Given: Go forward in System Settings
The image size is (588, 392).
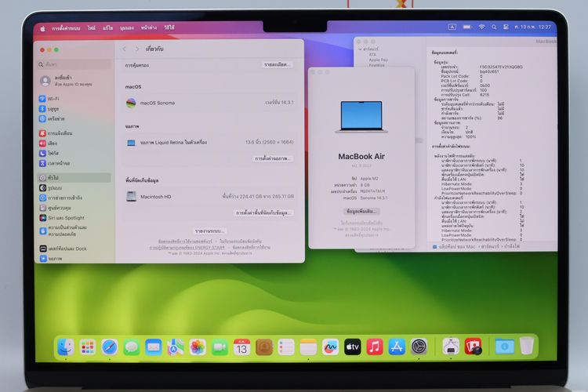Looking at the screenshot, I should point(137,49).
